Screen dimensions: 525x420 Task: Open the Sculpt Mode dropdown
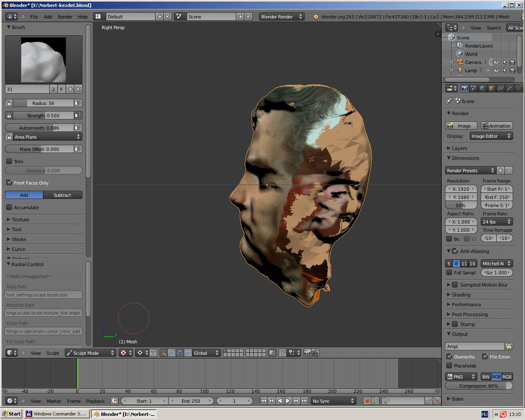90,353
